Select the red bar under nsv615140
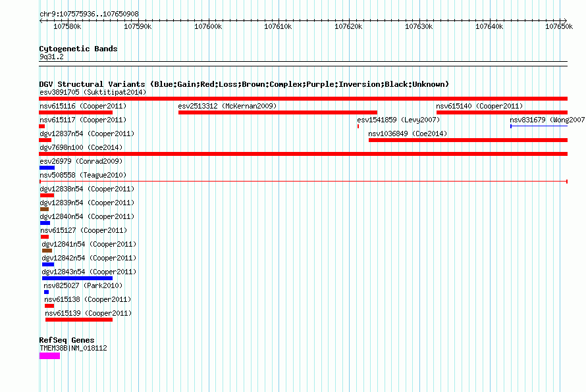Screen dimensions: 586x392 502,112
